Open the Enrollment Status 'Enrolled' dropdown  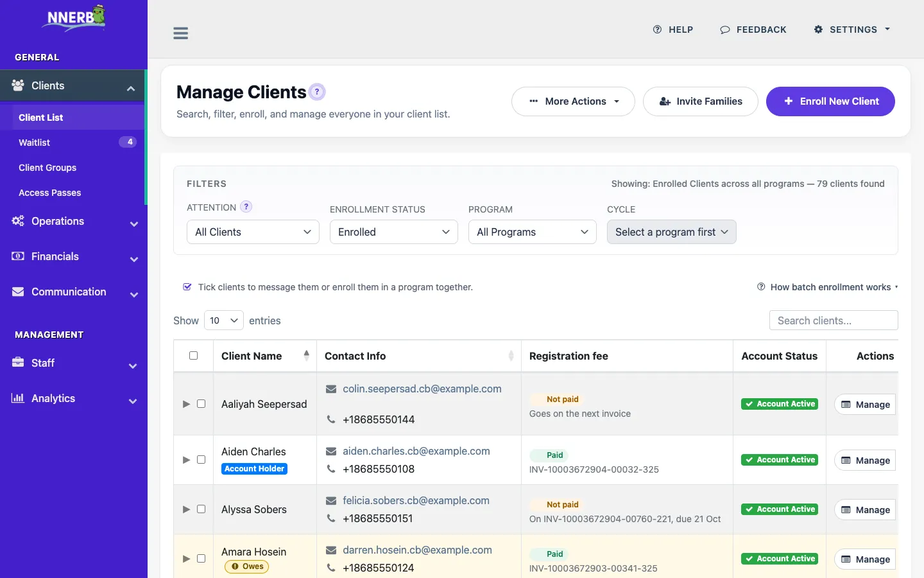coord(394,232)
